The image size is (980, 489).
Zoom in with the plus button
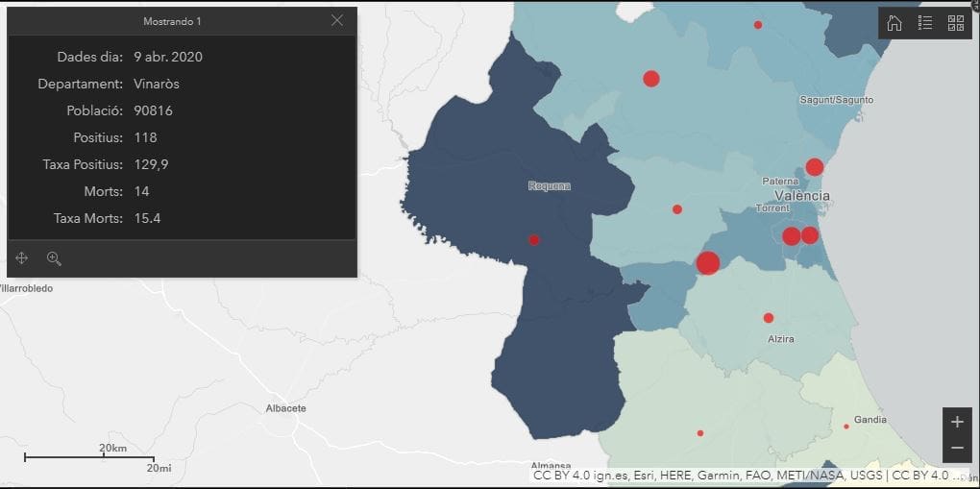pyautogui.click(x=957, y=422)
